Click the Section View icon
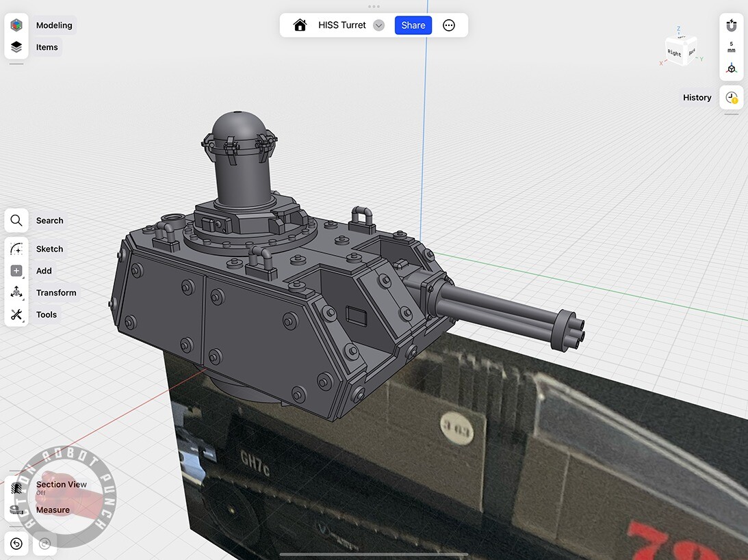 pos(16,487)
